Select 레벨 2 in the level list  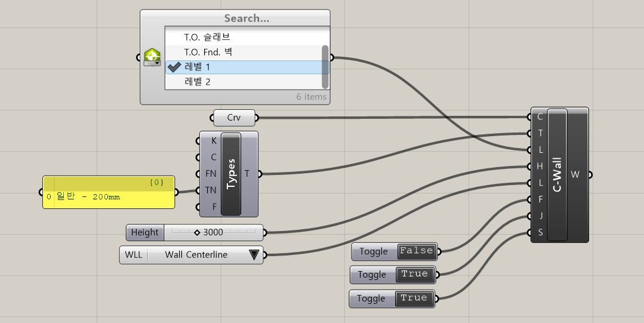tap(198, 82)
